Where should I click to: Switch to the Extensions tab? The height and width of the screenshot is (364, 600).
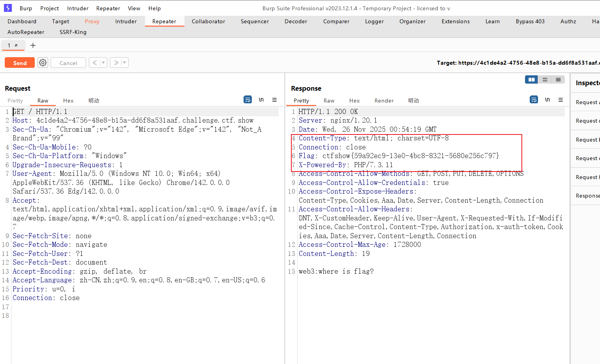coord(456,21)
